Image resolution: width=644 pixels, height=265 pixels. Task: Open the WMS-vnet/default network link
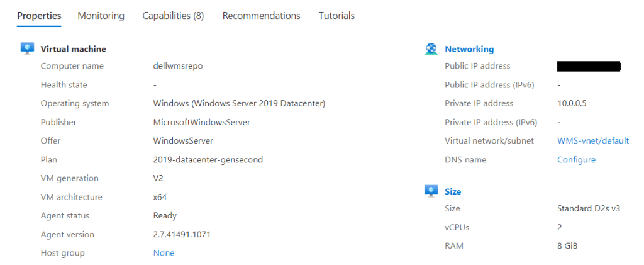click(593, 141)
